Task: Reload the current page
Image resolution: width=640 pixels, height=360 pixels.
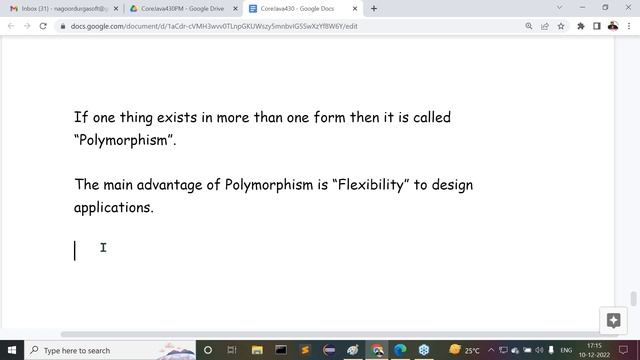Action: pos(43,26)
